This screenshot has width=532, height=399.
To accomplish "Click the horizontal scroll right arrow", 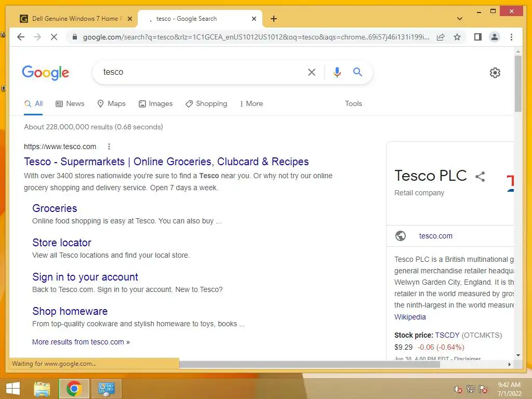I will (x=509, y=364).
